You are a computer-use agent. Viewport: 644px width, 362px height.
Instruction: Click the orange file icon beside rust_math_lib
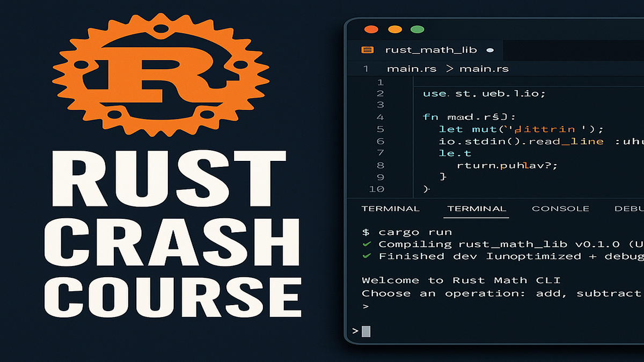[x=367, y=50]
